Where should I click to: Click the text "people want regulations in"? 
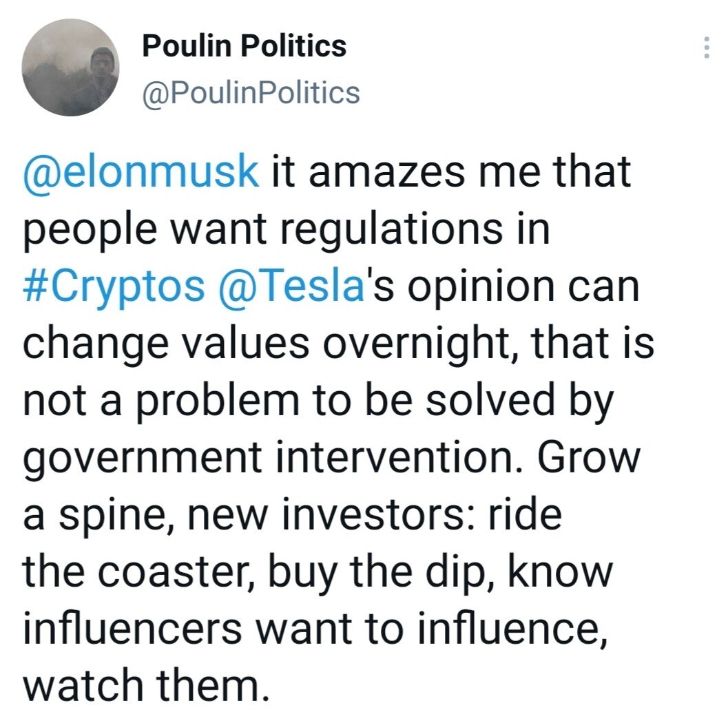pos(287,229)
